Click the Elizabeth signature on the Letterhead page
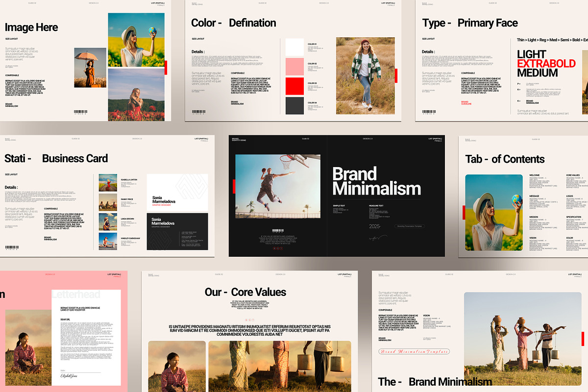 (69, 376)
